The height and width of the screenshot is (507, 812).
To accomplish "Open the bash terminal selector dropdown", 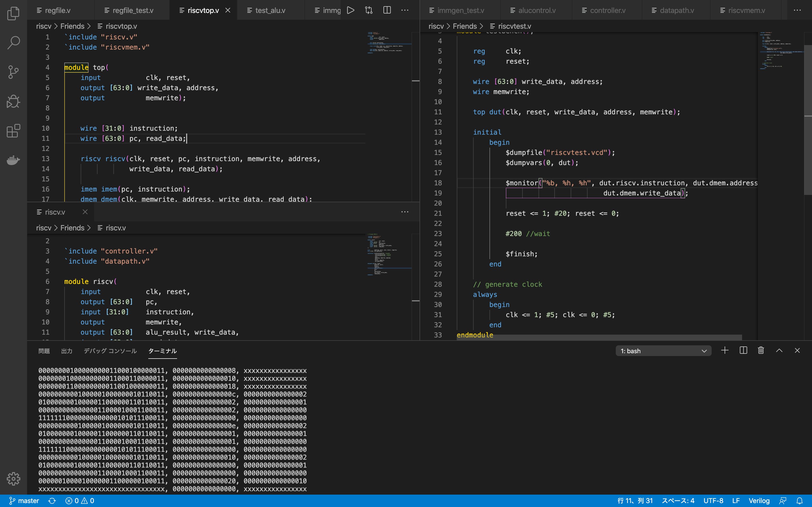I will point(663,351).
